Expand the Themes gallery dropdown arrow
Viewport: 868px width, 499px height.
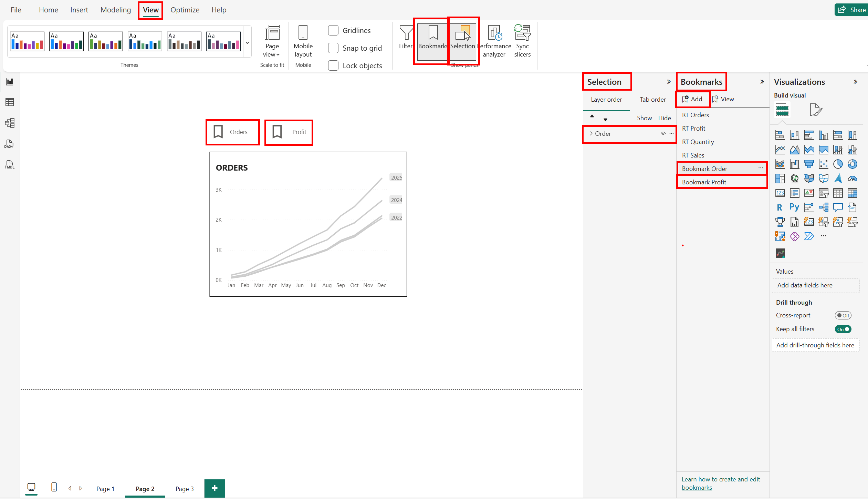pyautogui.click(x=247, y=43)
